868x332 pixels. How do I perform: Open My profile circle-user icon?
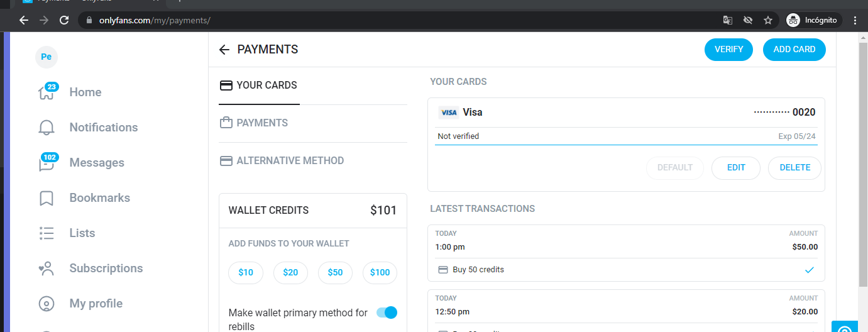(x=46, y=304)
